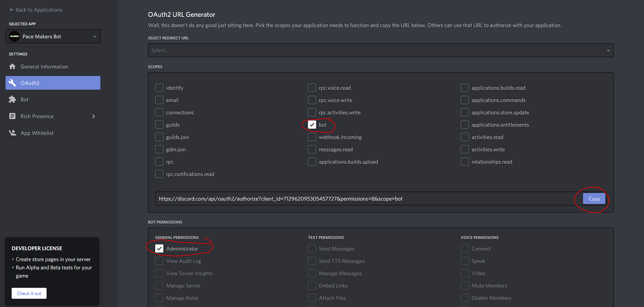This screenshot has height=307, width=644.
Task: Check rpc.activities.write scope
Action: [312, 112]
